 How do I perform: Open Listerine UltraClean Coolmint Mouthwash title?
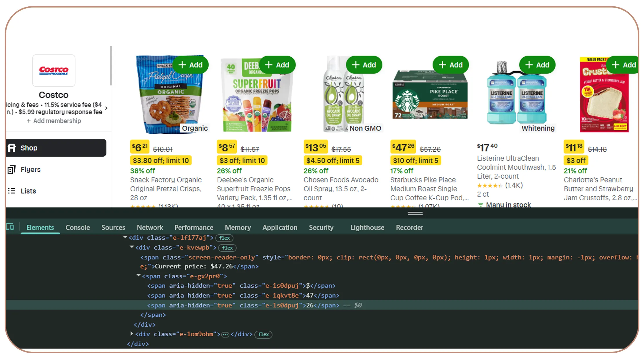pos(516,167)
